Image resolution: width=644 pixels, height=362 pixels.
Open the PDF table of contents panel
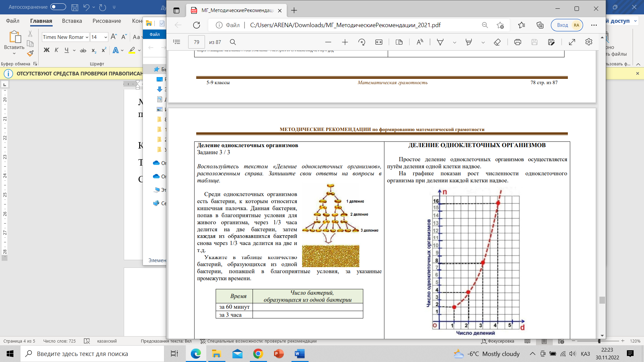(177, 42)
